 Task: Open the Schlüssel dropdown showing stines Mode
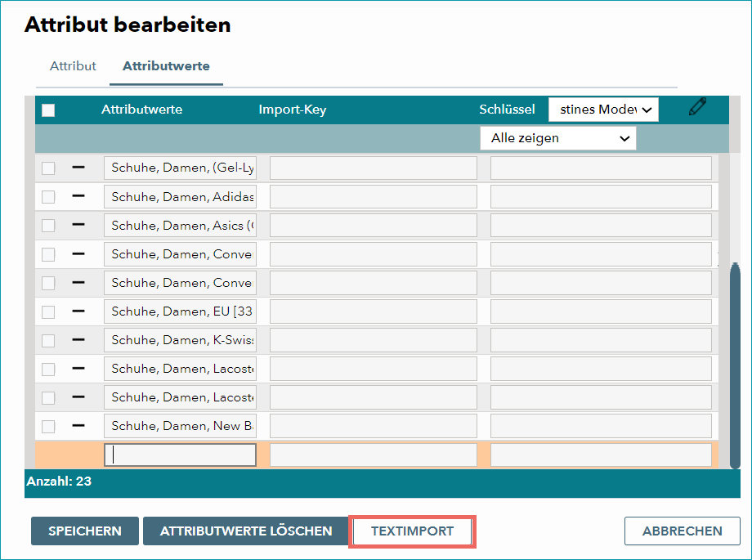pos(603,110)
